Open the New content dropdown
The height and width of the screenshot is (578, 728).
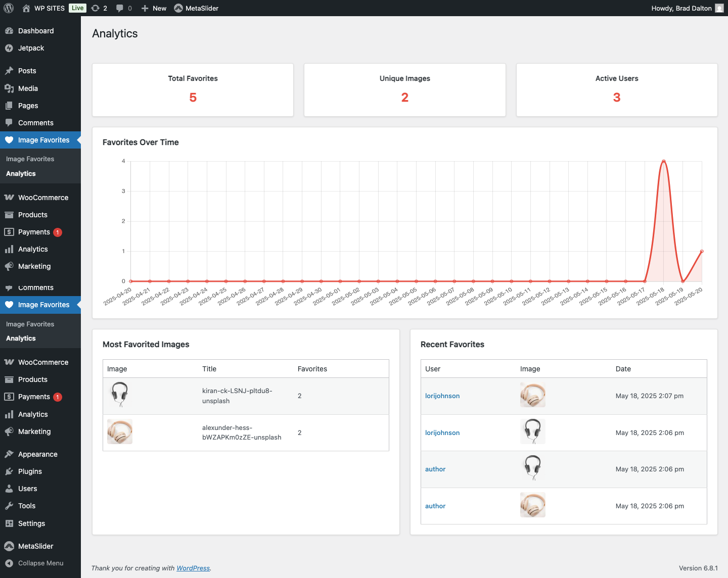[x=154, y=8]
